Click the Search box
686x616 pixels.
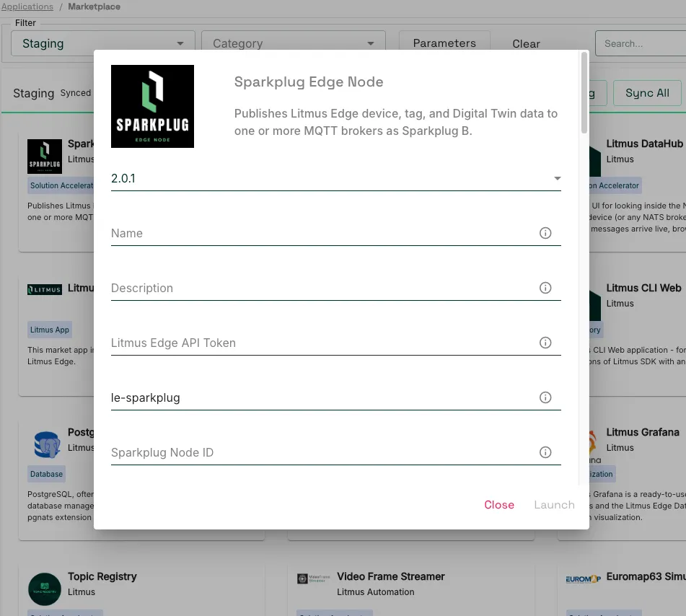coord(641,43)
